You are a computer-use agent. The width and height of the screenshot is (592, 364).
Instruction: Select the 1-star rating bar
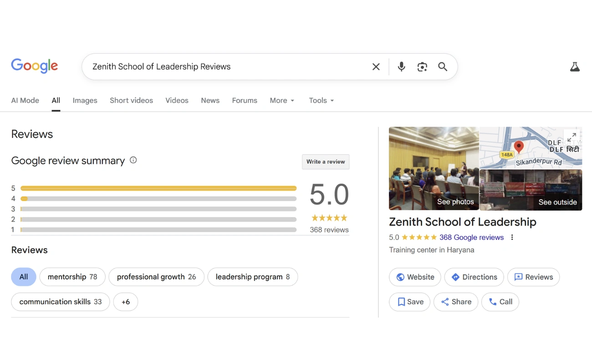[x=158, y=230]
